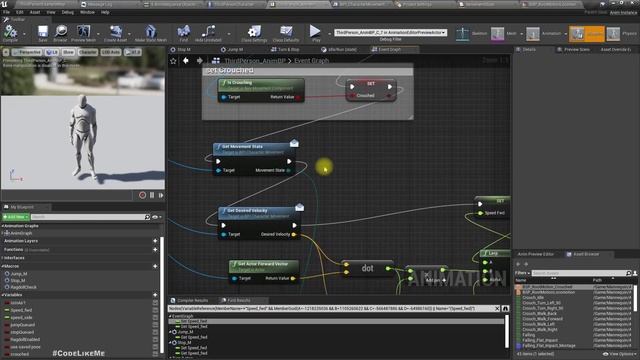Image resolution: width=640 pixels, height=360 pixels.
Task: Click the viewport Show button
Action: (x=69, y=52)
